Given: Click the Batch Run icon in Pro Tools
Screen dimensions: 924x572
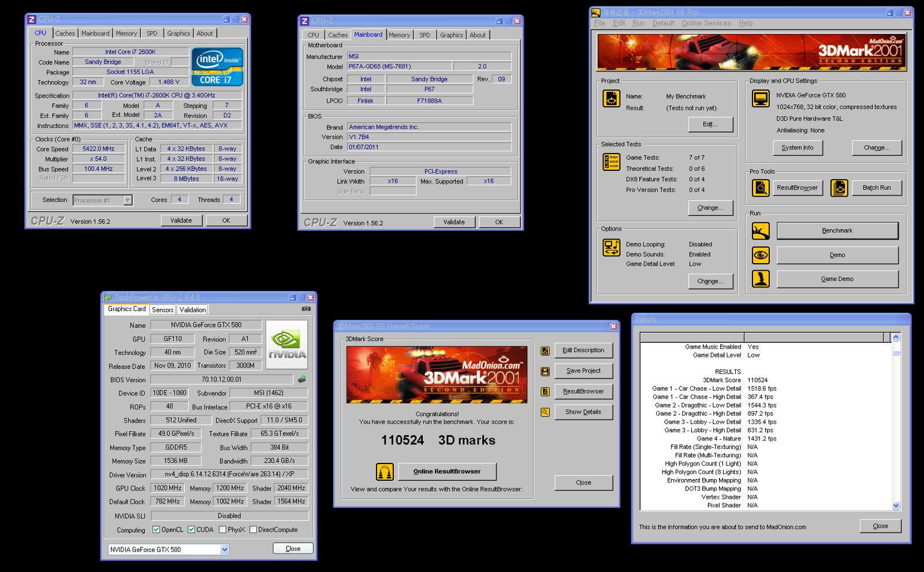Looking at the screenshot, I should click(839, 188).
